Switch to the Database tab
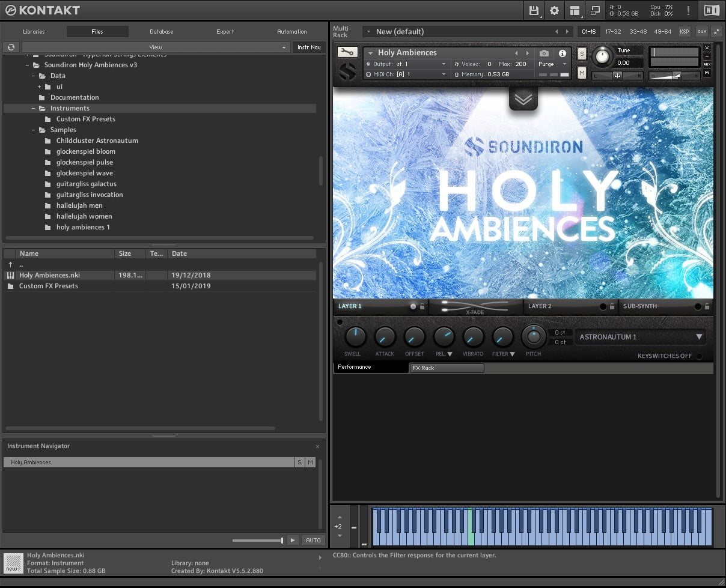The image size is (726, 588). point(162,32)
